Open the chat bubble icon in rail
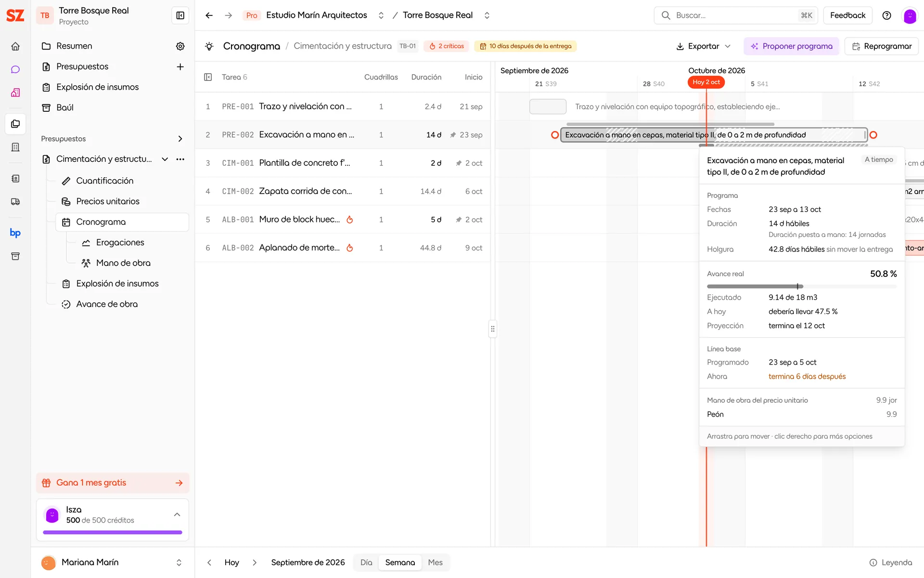 pos(15,69)
